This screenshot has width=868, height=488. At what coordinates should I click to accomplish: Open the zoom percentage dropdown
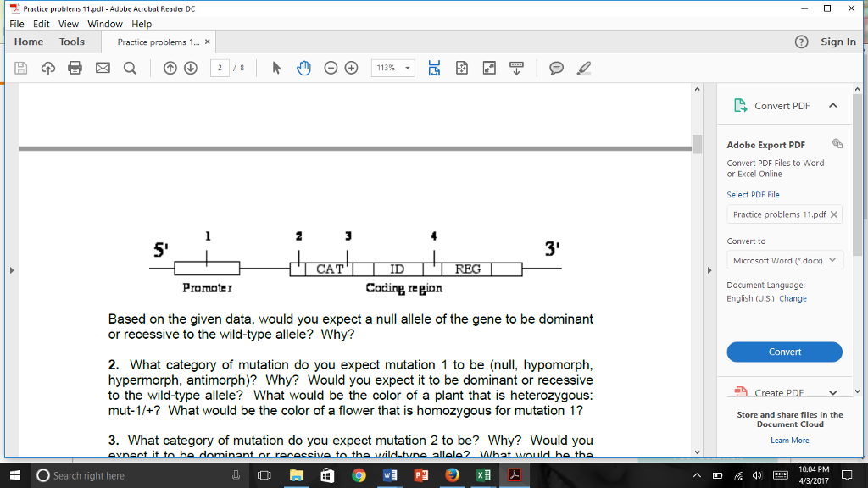point(407,68)
